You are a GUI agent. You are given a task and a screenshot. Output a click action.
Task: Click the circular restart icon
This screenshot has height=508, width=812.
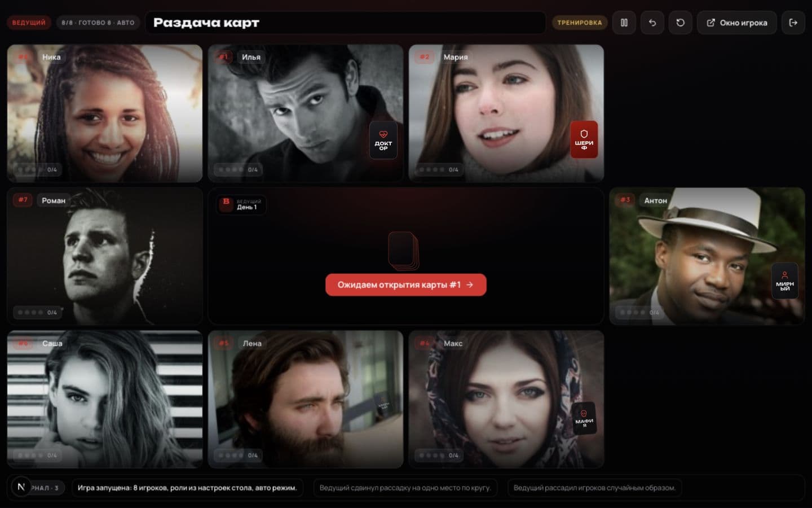click(680, 23)
